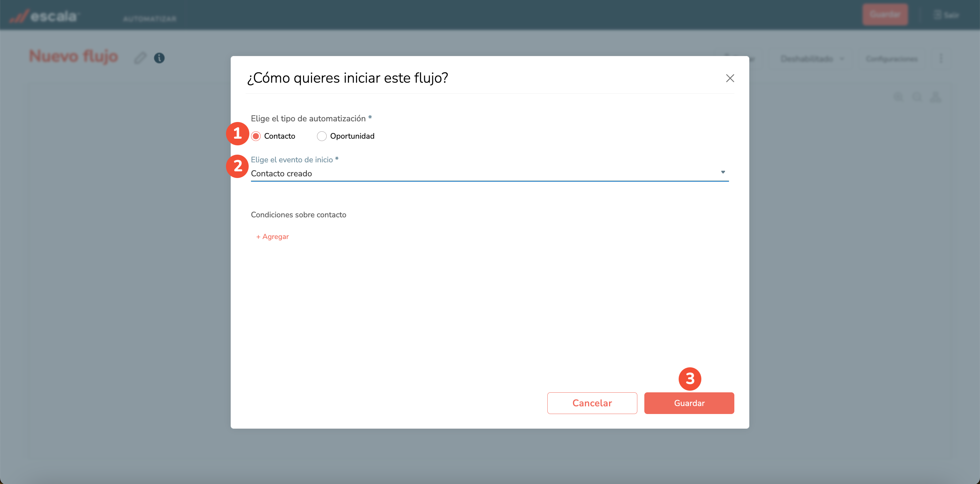The height and width of the screenshot is (484, 980).
Task: Open the Deshabilitado status dropdown
Action: (811, 59)
